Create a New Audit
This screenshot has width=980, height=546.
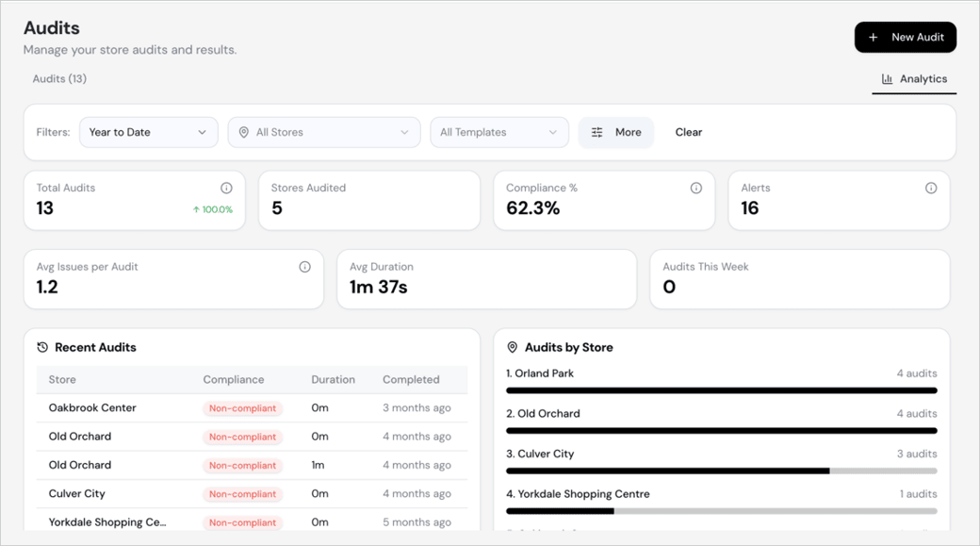pyautogui.click(x=905, y=37)
